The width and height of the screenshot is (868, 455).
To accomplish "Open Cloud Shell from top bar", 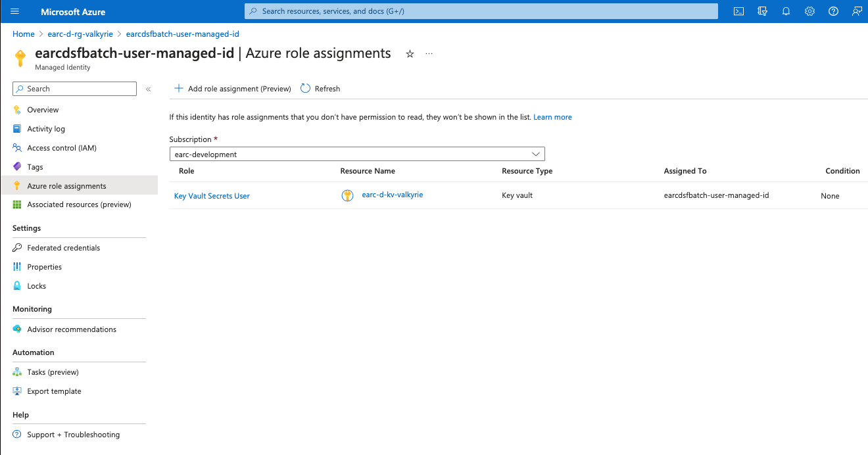I will (739, 11).
